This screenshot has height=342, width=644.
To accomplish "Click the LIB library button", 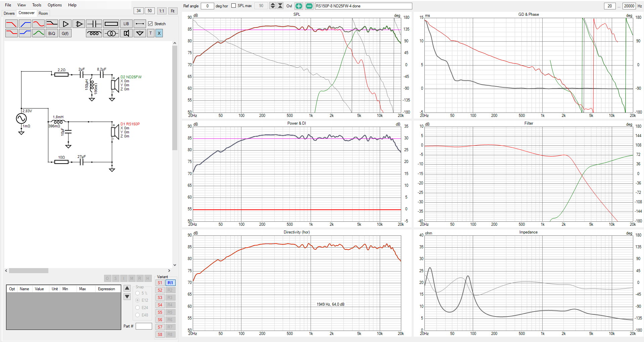I will pos(126,24).
